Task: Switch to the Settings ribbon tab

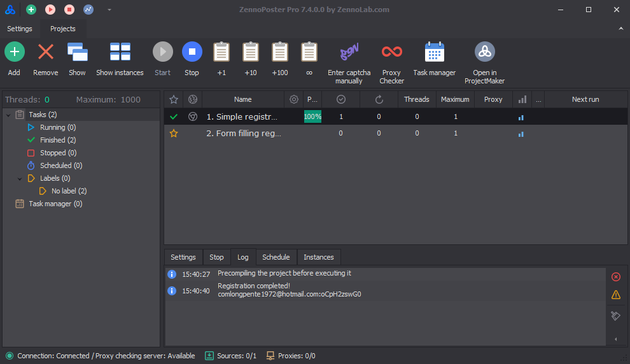Action: (x=20, y=29)
